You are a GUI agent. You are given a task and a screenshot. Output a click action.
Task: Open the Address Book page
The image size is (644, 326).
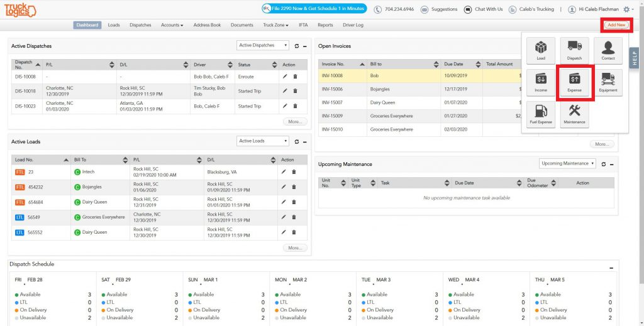point(207,25)
